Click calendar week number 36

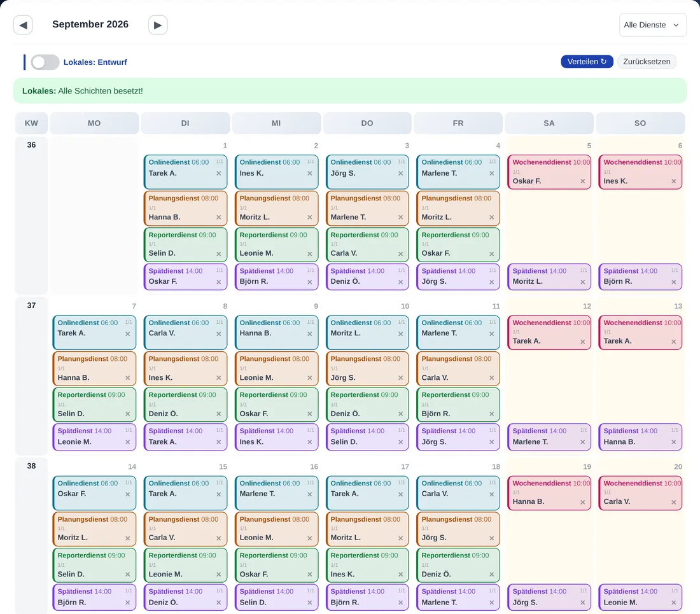31,145
